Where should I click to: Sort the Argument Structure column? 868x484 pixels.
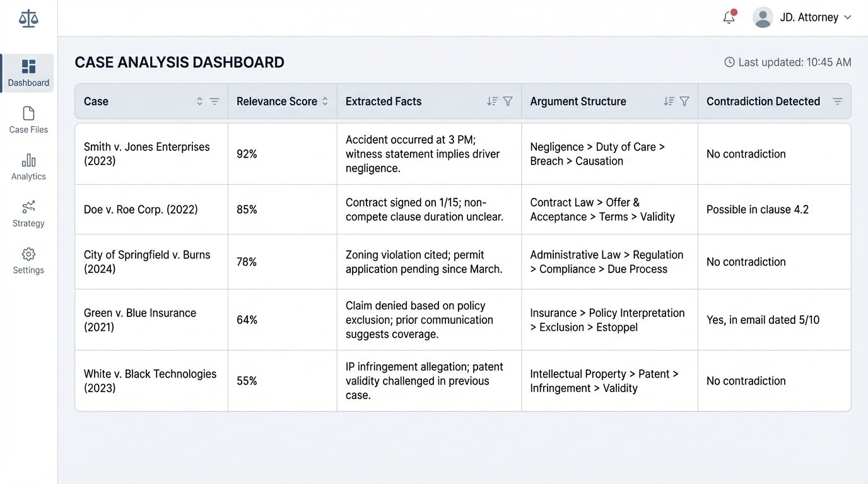[669, 101]
